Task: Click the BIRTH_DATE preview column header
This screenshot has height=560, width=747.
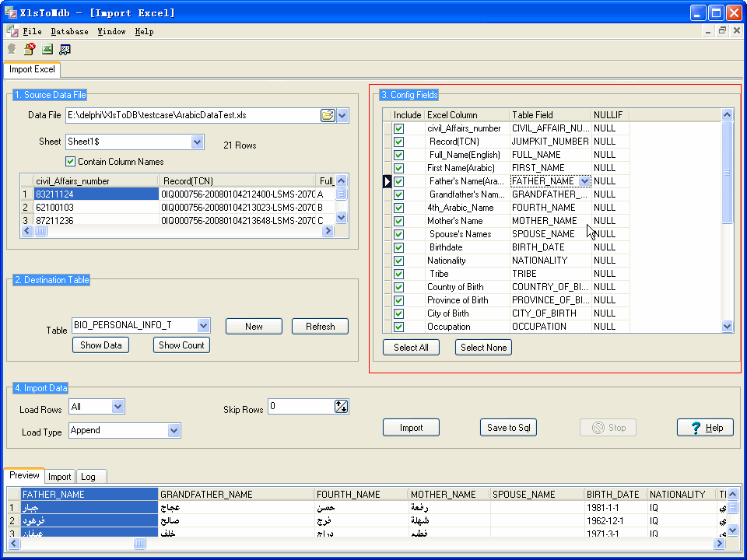Action: 615,495
